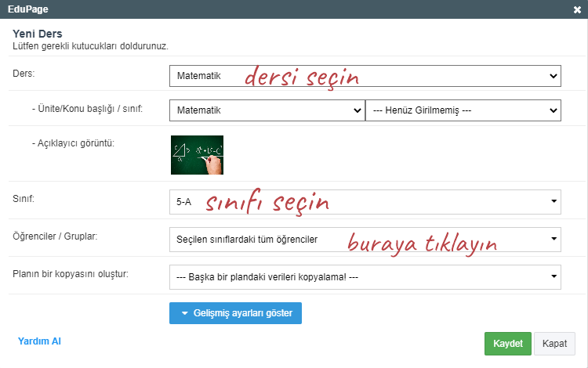Open the Planın bir kopyasını oluştur dropdown
588x368 pixels.
pos(365,277)
